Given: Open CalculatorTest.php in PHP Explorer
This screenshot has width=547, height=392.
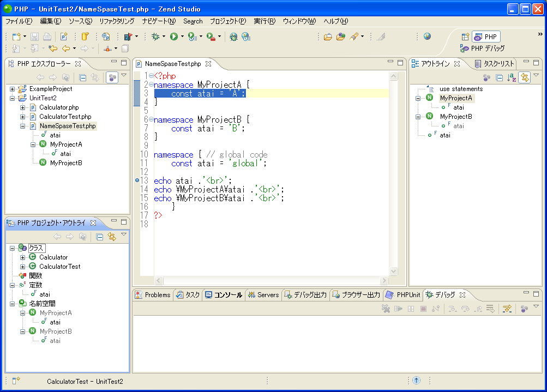Looking at the screenshot, I should [65, 117].
